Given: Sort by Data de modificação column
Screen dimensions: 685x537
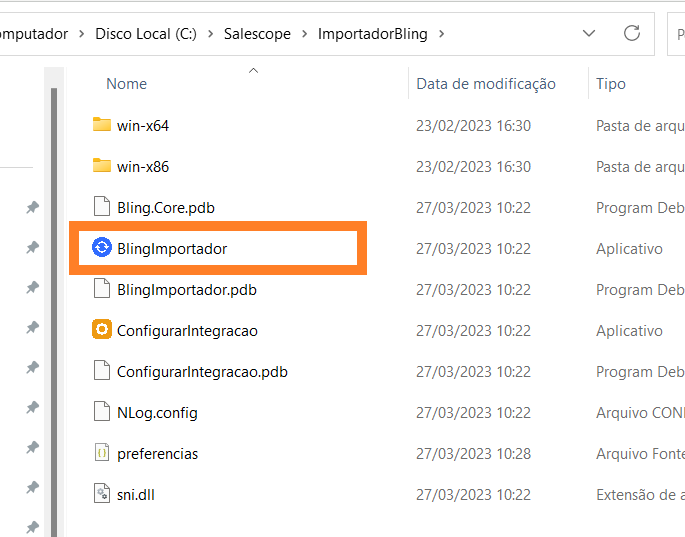Looking at the screenshot, I should (486, 83).
